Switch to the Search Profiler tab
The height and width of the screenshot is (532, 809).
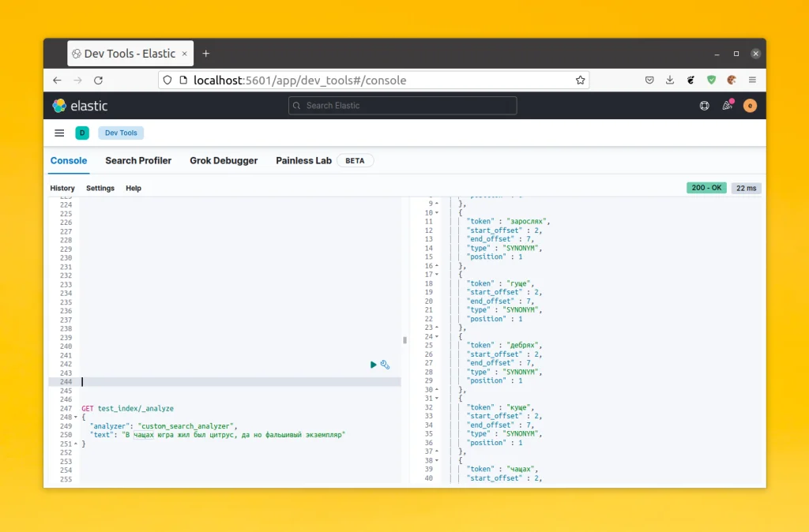pyautogui.click(x=138, y=160)
